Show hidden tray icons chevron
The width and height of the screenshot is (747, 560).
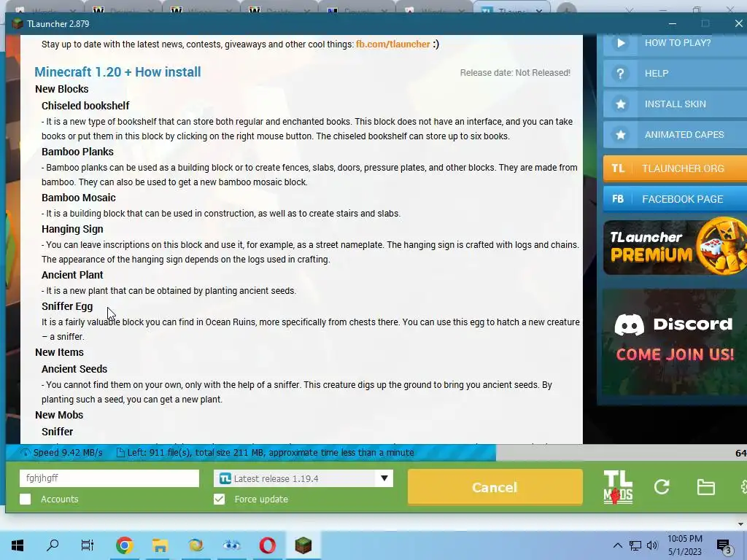tap(617, 545)
